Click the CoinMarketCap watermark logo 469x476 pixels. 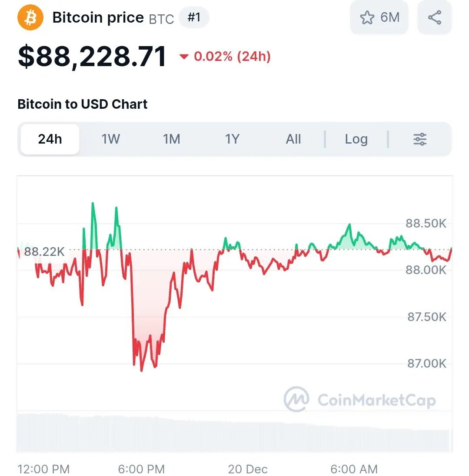tap(360, 399)
